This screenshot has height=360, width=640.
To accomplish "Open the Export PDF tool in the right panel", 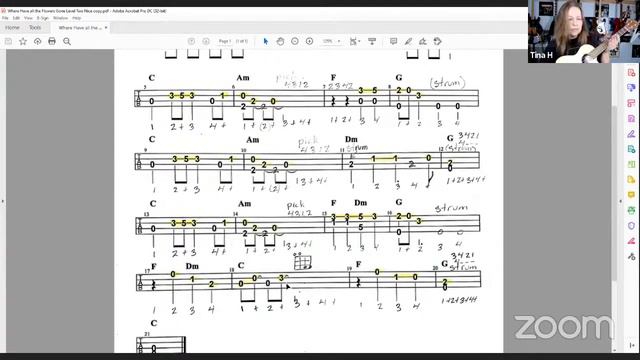I will click(x=631, y=149).
